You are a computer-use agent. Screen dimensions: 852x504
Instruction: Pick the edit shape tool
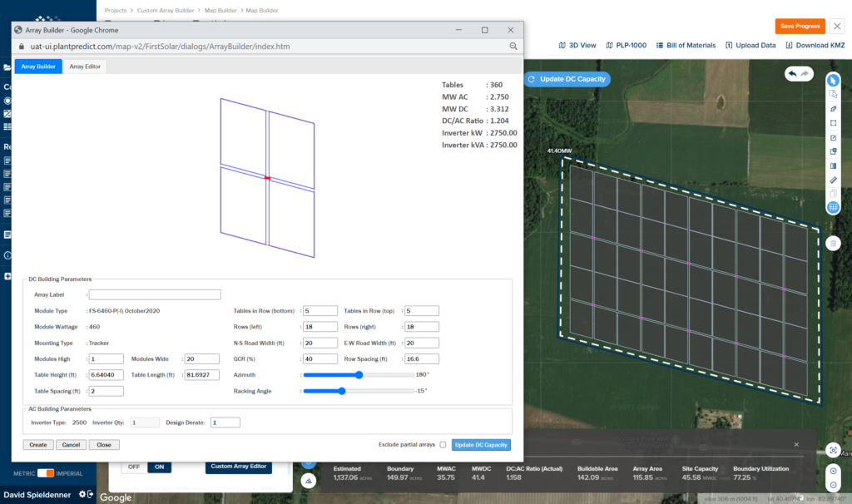[833, 137]
